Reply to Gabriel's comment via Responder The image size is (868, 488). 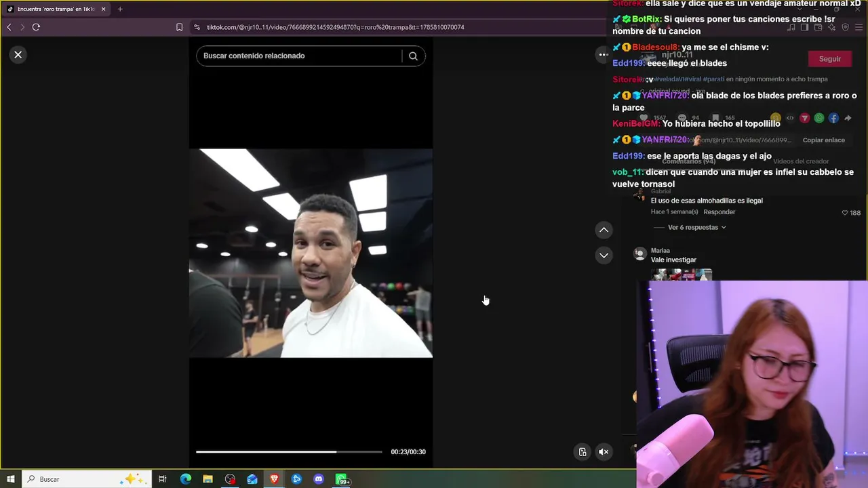point(719,212)
